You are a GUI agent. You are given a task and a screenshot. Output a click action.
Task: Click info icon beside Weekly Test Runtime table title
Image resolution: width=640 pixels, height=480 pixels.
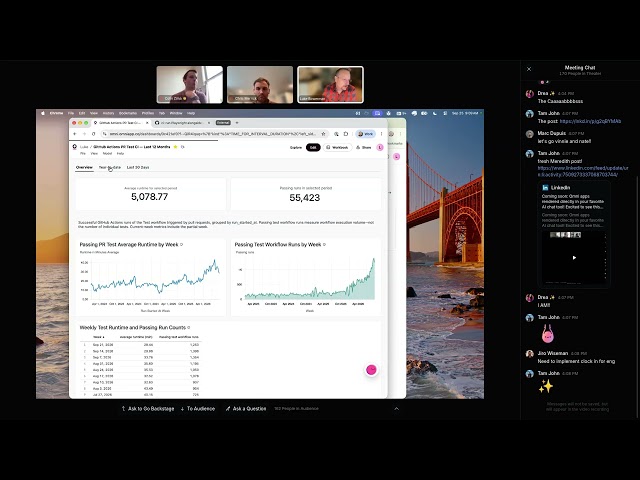point(189,327)
